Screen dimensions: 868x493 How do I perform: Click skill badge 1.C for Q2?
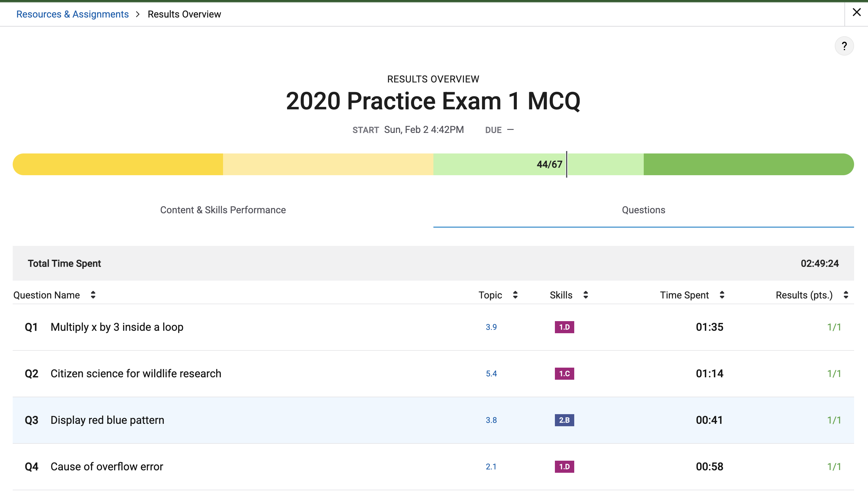(564, 373)
